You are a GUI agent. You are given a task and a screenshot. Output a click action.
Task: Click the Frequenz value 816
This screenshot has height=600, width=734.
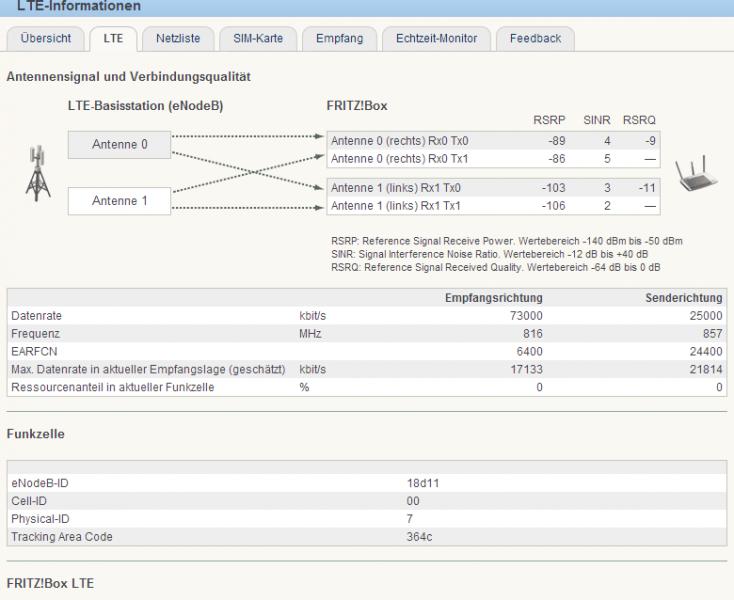point(533,334)
